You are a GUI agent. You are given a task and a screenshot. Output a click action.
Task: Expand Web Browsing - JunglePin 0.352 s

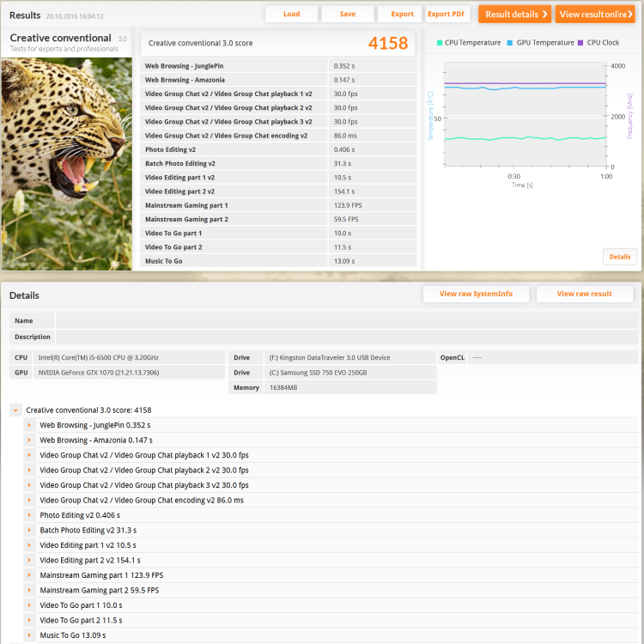pyautogui.click(x=29, y=425)
